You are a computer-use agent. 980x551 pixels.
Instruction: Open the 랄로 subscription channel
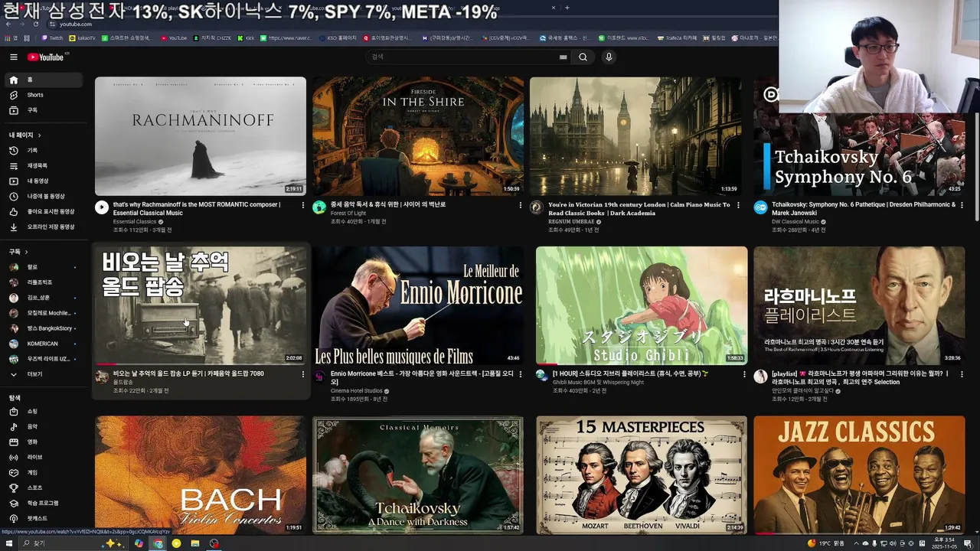pos(44,267)
